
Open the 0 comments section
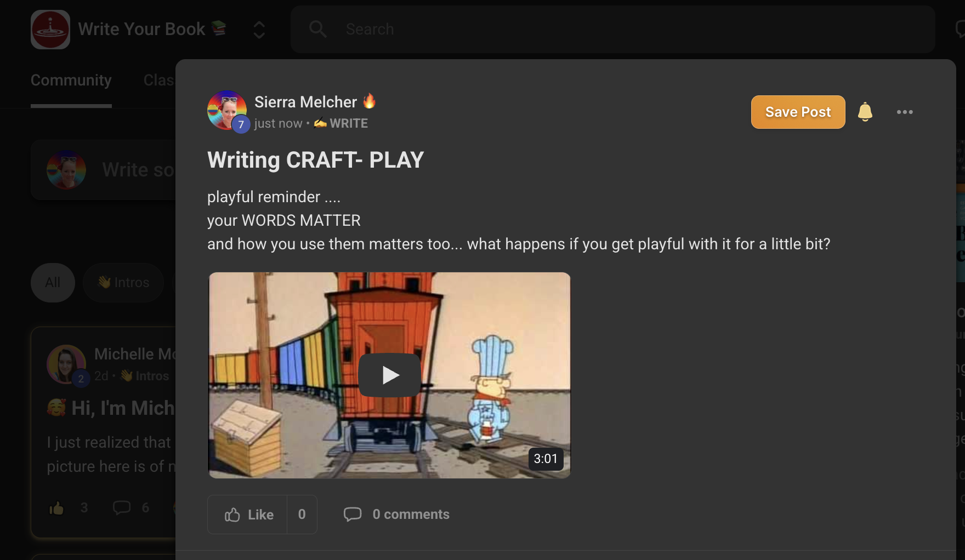coord(396,515)
